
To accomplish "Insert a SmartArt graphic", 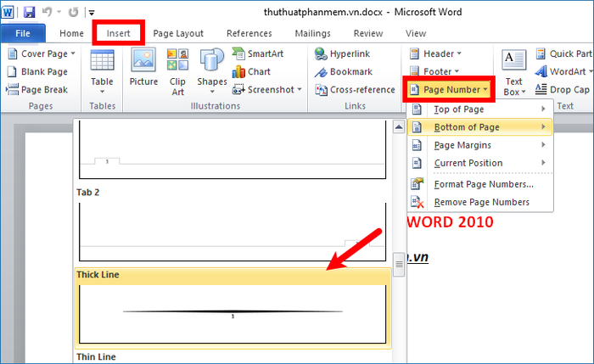I will (258, 53).
